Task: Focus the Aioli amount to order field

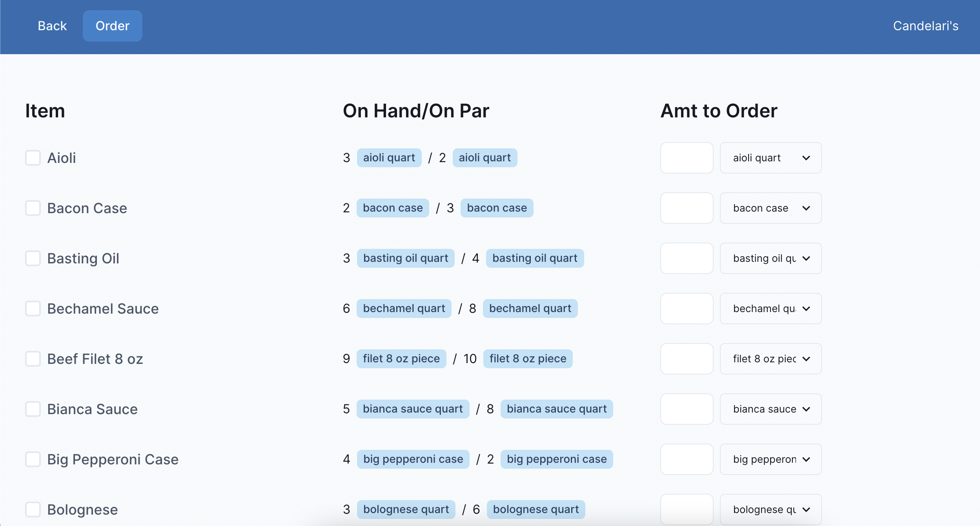Action: [687, 158]
